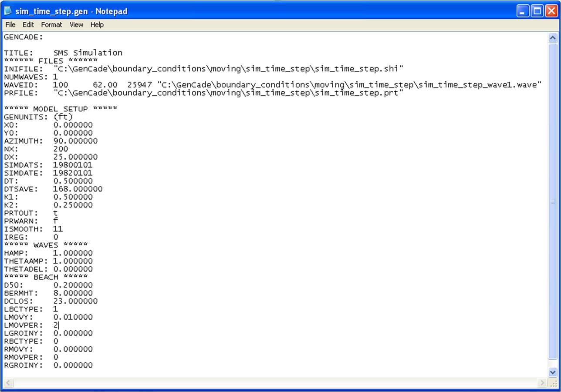Click the BERMHT value 8.000000
The height and width of the screenshot is (392, 561).
(x=73, y=293)
